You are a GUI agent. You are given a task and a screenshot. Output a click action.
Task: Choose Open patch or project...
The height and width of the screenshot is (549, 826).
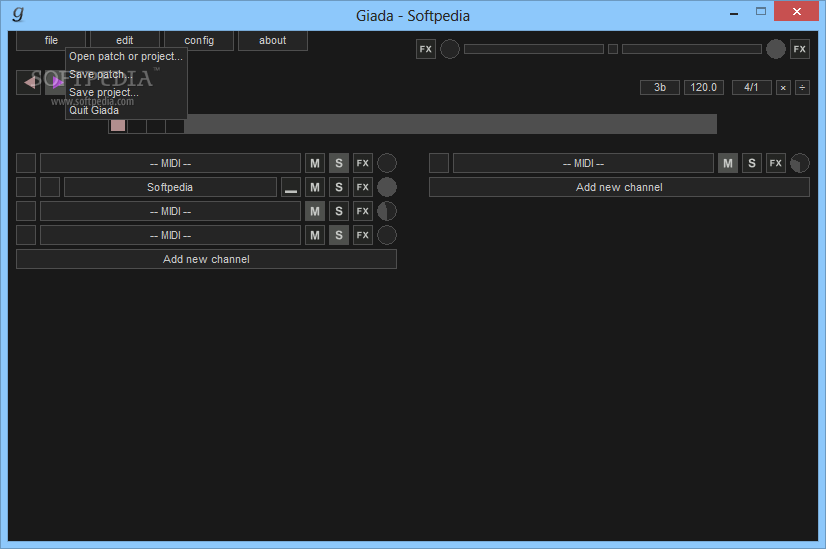pyautogui.click(x=126, y=56)
